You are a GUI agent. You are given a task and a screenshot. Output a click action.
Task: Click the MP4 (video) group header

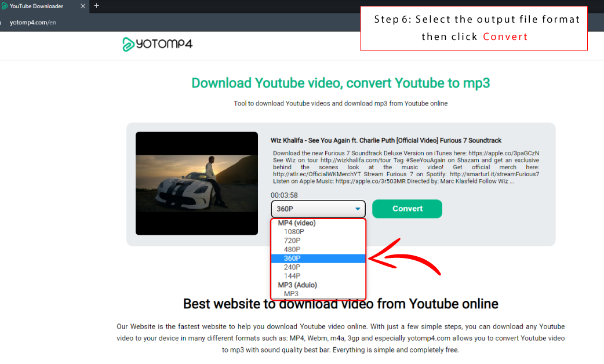click(x=297, y=223)
